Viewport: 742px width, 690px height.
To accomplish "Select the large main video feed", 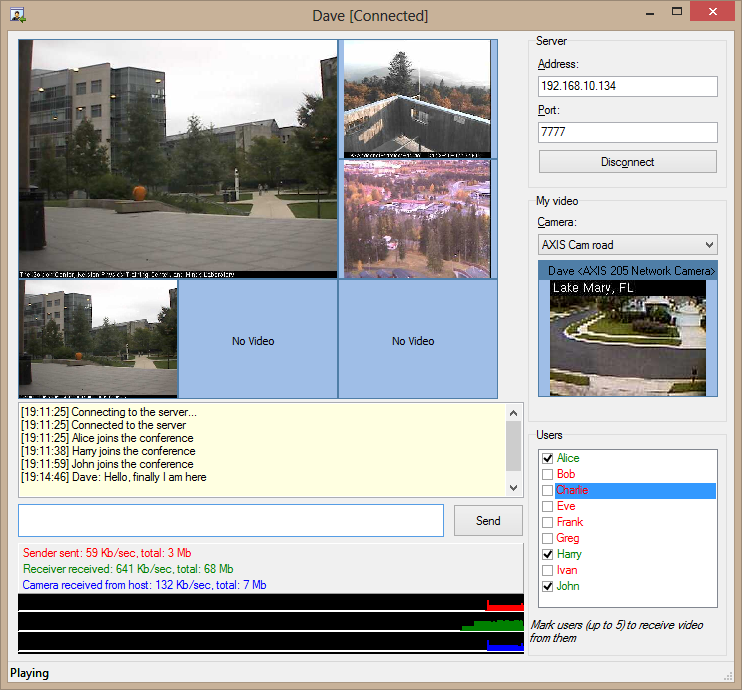I will click(178, 158).
